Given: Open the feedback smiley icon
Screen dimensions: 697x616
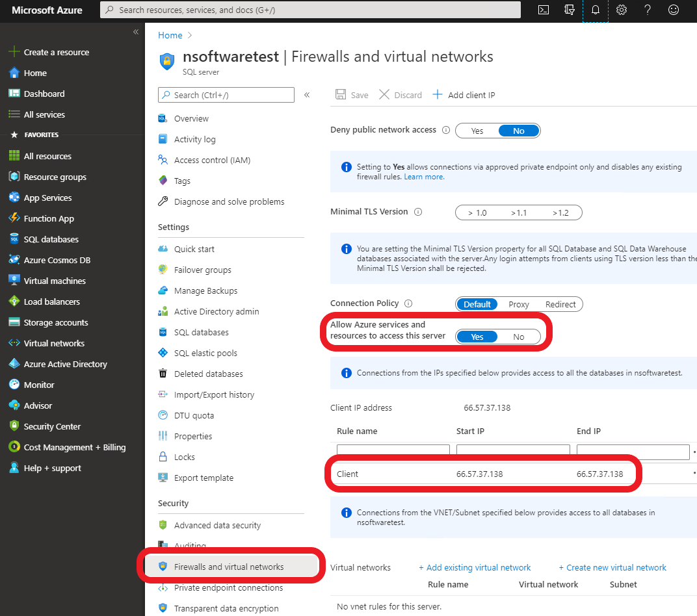Looking at the screenshot, I should point(674,10).
